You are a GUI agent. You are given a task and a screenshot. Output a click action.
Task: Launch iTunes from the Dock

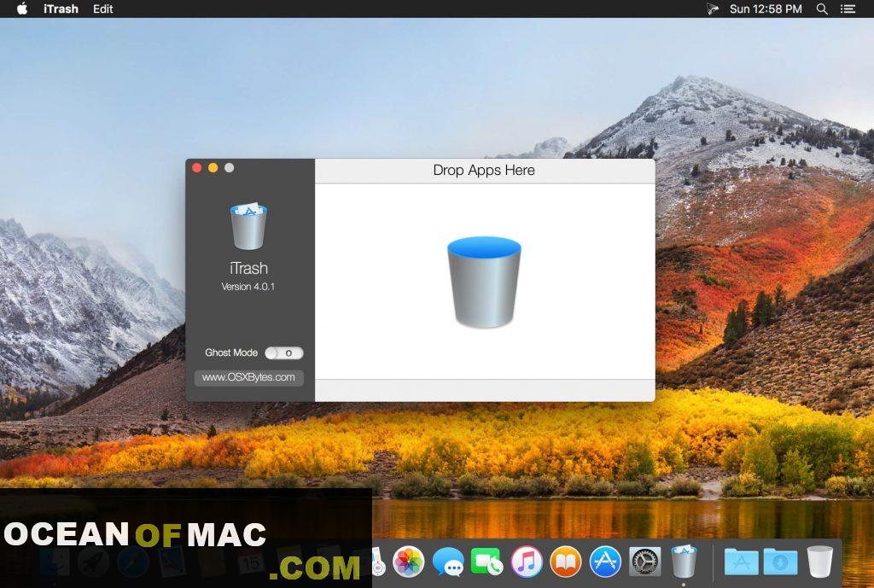tap(527, 562)
